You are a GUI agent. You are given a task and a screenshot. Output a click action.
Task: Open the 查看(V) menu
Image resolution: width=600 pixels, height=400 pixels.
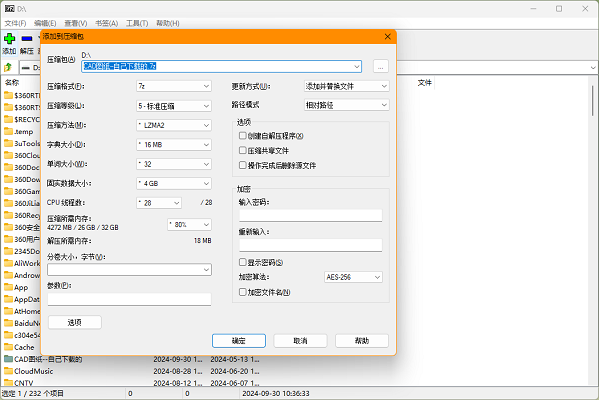coord(75,23)
